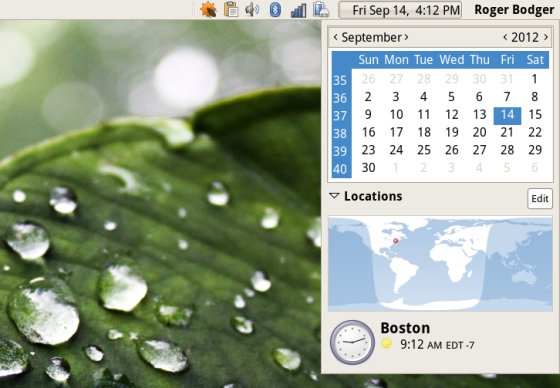Select September 22 in calendar
560x388 pixels.
point(535,133)
